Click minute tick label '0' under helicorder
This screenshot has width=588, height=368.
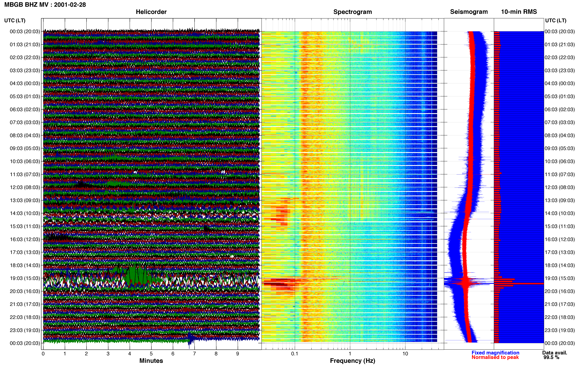43,354
